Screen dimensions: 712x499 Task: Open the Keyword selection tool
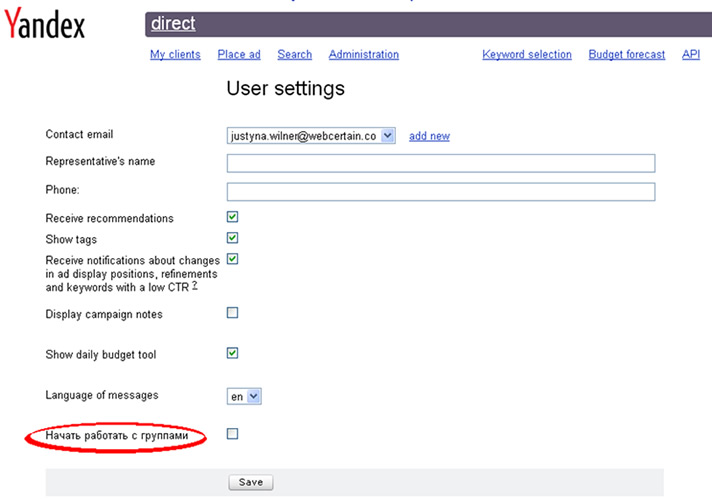coord(527,55)
